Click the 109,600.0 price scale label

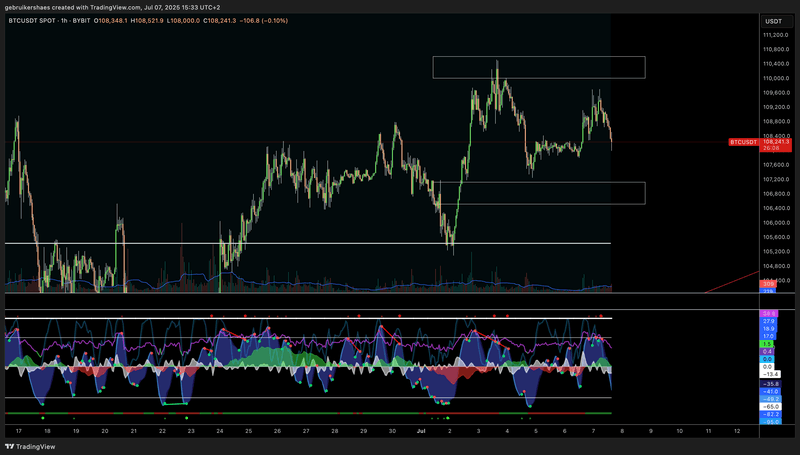click(776, 93)
